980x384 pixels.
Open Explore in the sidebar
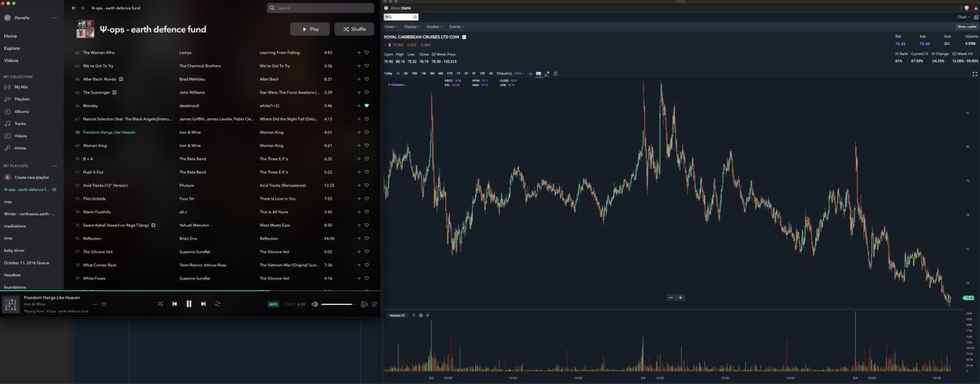click(12, 48)
